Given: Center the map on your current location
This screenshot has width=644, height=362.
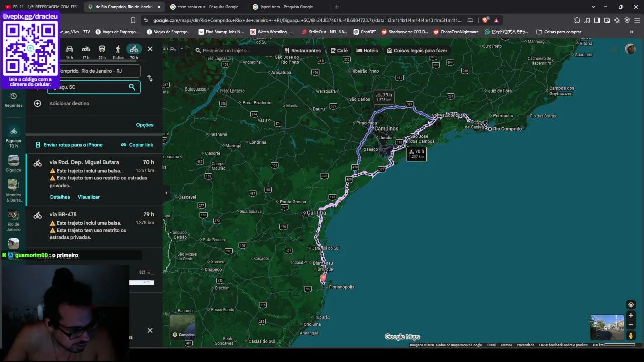Looking at the screenshot, I should pos(631,305).
